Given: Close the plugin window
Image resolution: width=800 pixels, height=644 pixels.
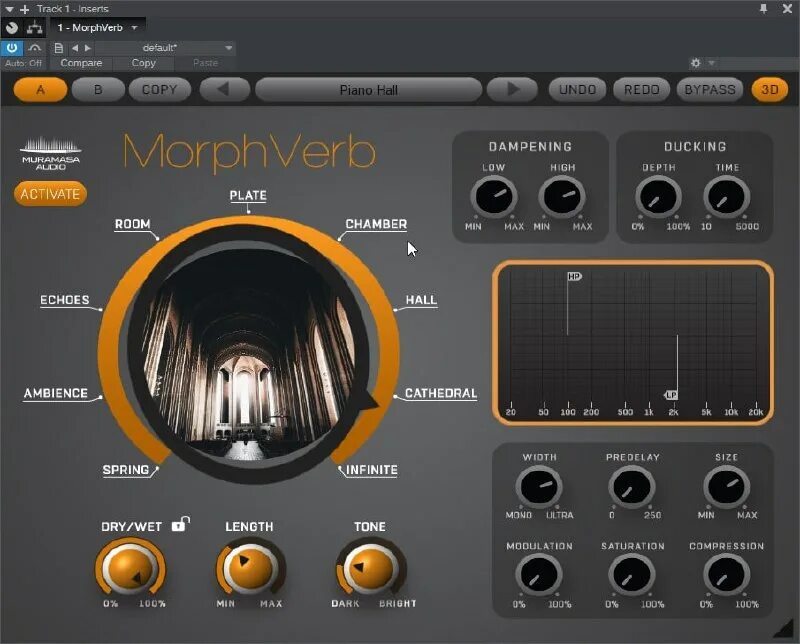Looking at the screenshot, I should (x=787, y=8).
